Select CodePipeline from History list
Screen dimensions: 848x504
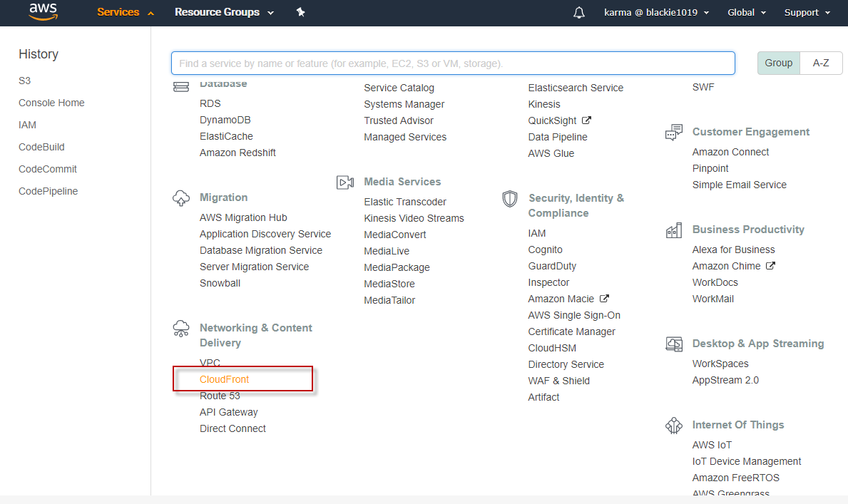[x=48, y=191]
